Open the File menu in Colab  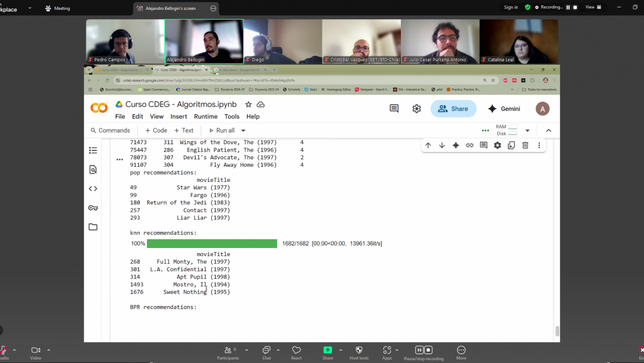tap(120, 117)
